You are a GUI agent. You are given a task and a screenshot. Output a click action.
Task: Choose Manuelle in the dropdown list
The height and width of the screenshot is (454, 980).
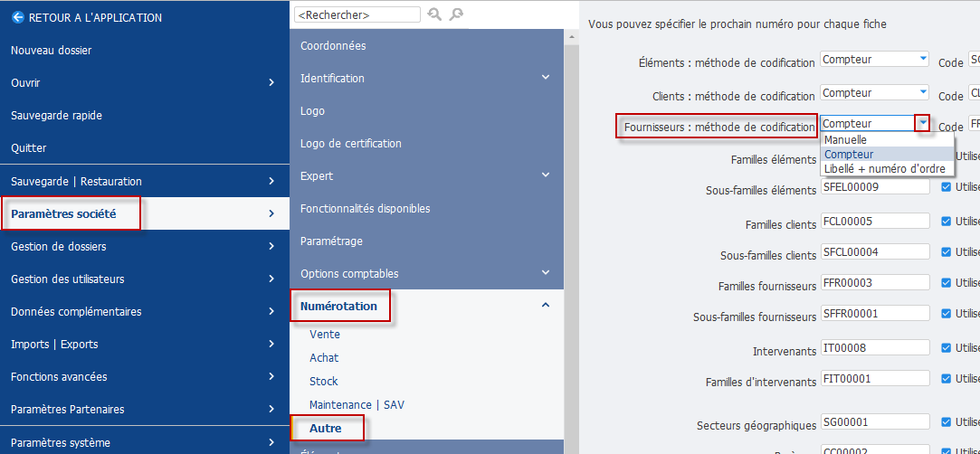(887, 140)
